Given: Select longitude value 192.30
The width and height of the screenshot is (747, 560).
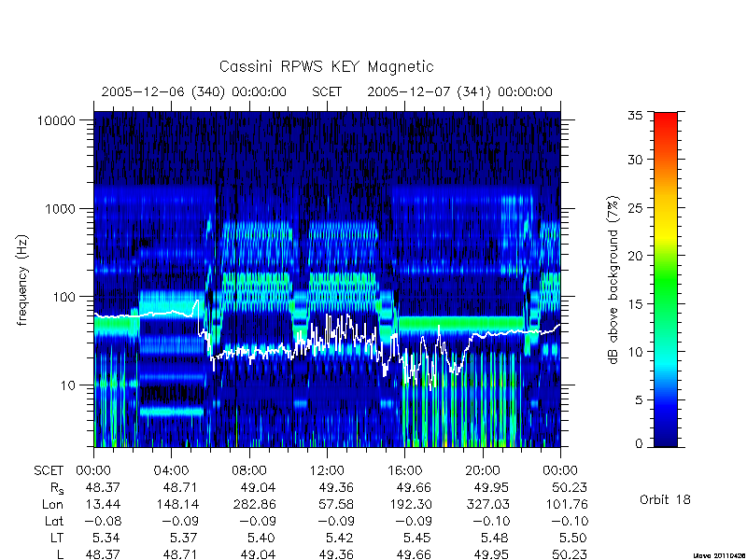Looking at the screenshot, I should [x=410, y=504].
